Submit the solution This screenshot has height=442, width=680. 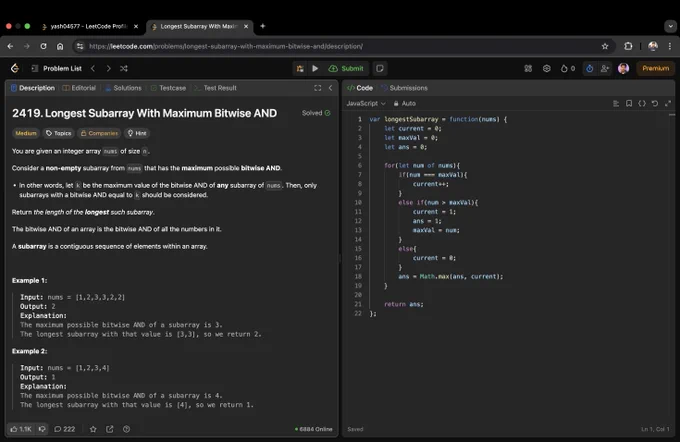click(x=346, y=69)
